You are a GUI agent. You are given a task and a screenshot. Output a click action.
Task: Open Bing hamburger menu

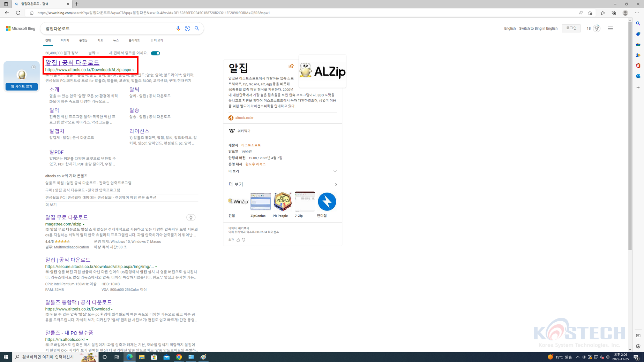coord(610,29)
